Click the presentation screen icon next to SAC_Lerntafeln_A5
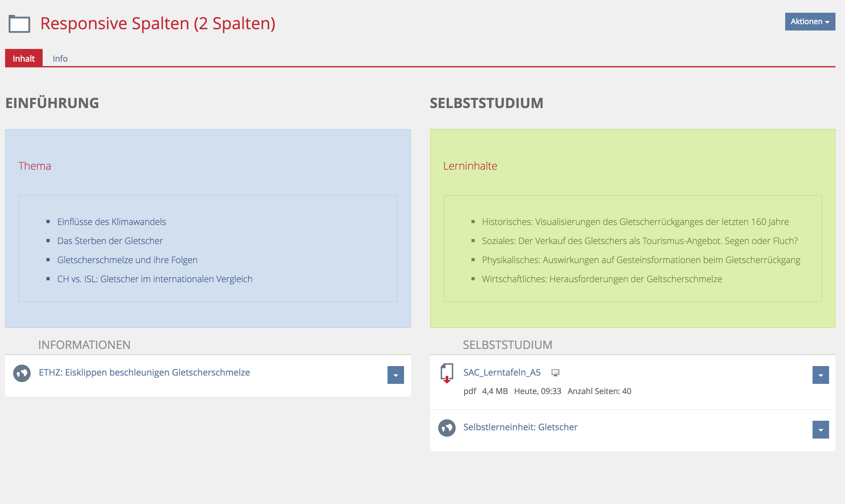The height and width of the screenshot is (504, 845). [555, 373]
